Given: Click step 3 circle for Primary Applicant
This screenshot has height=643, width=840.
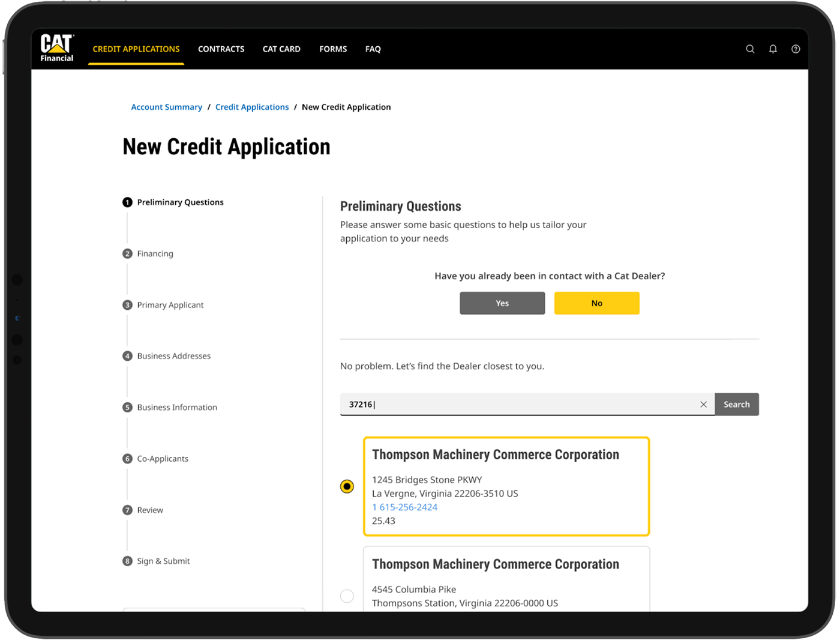Looking at the screenshot, I should point(127,305).
